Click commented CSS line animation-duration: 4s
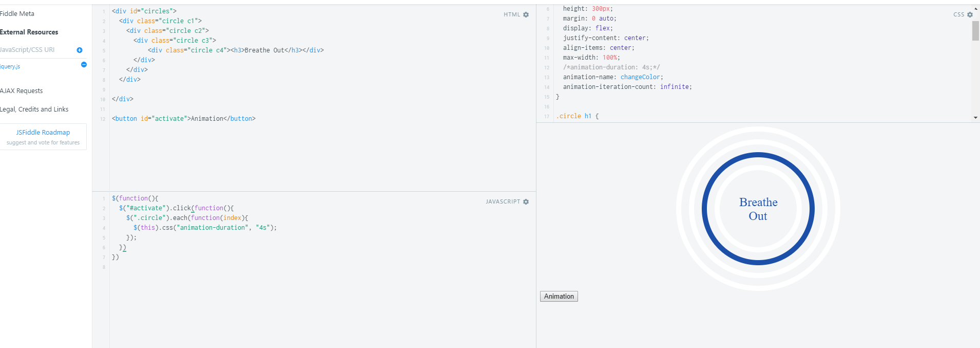Screen dimensions: 980x348 tap(611, 67)
